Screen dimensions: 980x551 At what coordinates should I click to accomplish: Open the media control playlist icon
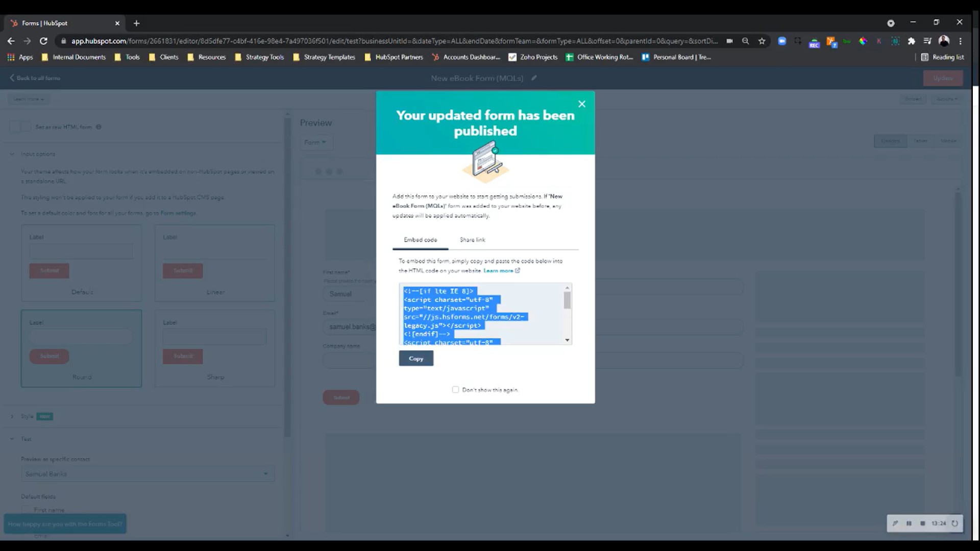[927, 41]
